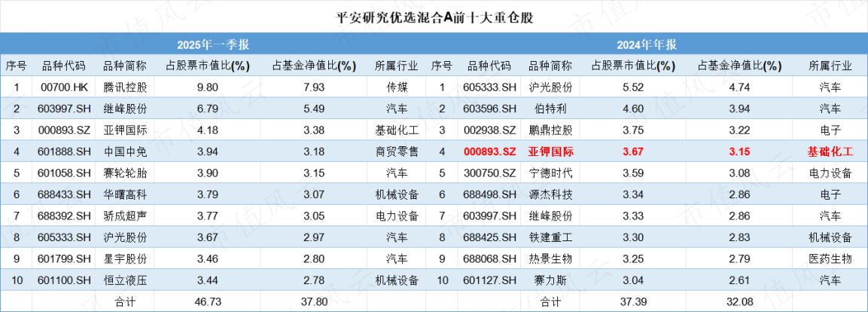This screenshot has height=312, width=868.
Task: Click the 4.18 cell for 亚钾国际
Action: tap(208, 130)
